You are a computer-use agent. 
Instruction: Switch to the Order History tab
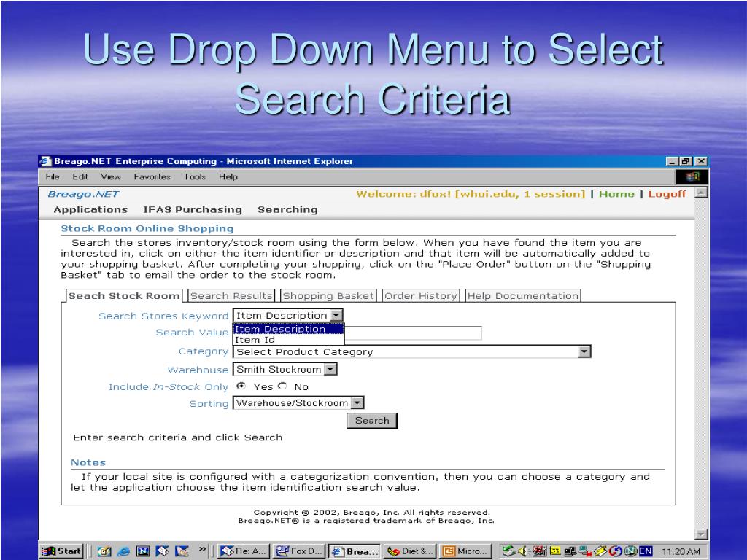pos(421,296)
